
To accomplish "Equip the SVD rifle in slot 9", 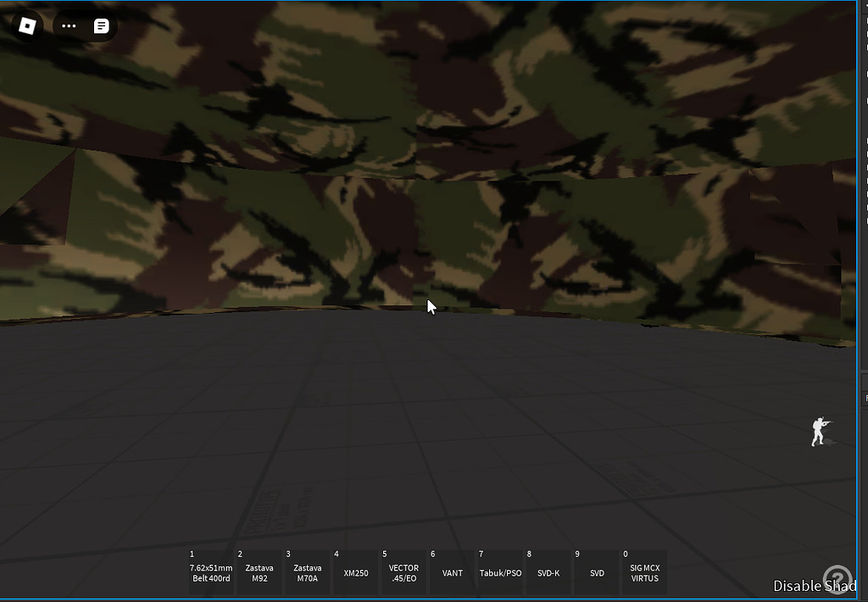I will click(596, 572).
